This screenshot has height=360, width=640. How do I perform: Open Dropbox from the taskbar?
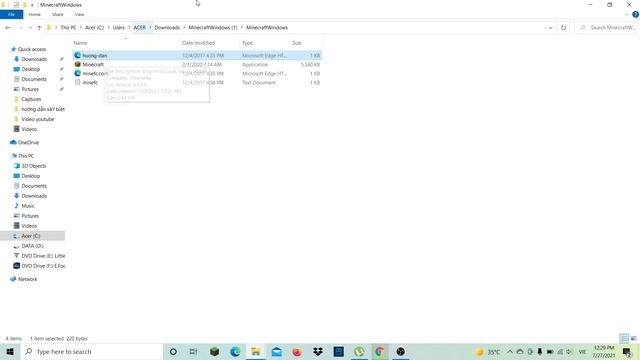[x=318, y=352]
